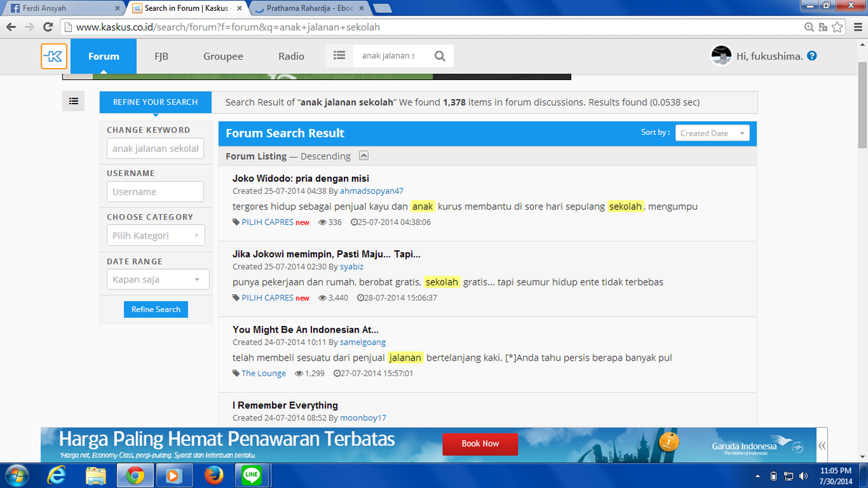Open thread Joko Widodo: pria dengan misi
The width and height of the screenshot is (868, 488).
click(x=300, y=178)
